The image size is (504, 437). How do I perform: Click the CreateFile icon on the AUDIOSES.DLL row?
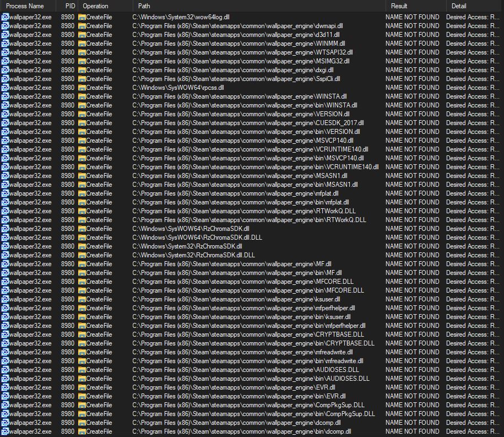(83, 370)
